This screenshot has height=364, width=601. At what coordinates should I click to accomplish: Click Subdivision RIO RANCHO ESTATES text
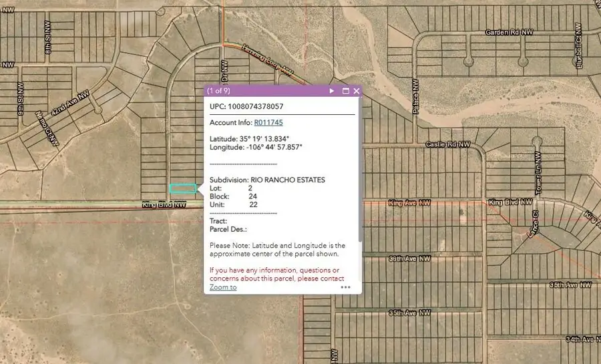[x=267, y=180]
